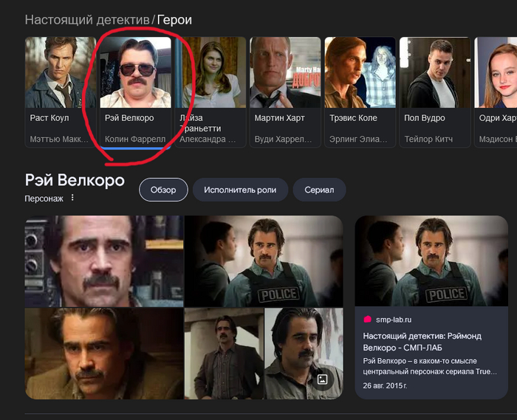The height and width of the screenshot is (420, 517).
Task: Click the smp-lab.ru favicon icon
Action: point(367,320)
